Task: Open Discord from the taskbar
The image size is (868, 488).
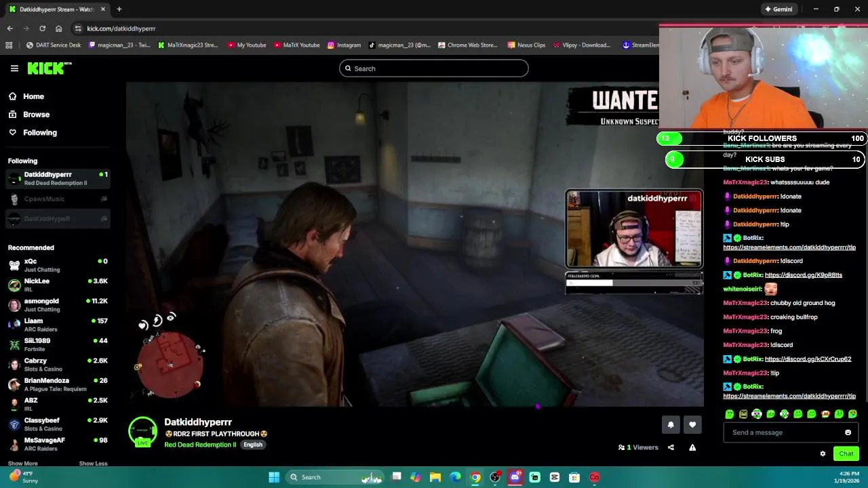Action: 515,477
